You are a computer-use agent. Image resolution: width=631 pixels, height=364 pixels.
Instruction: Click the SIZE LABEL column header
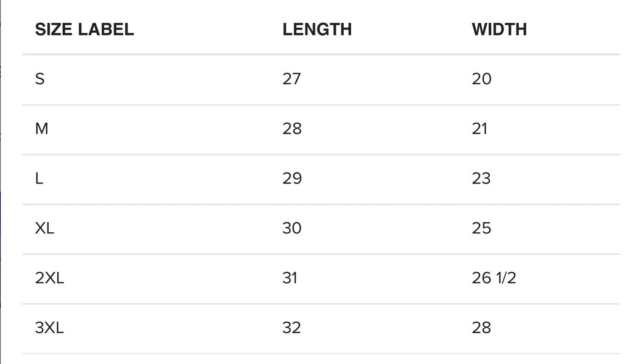84,29
